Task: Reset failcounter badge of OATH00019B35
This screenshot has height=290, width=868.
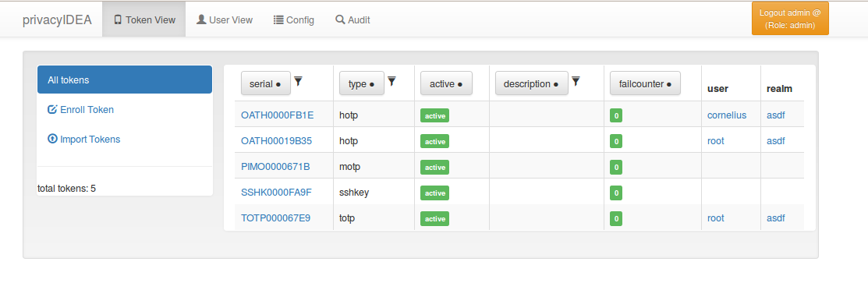Action: pos(616,141)
